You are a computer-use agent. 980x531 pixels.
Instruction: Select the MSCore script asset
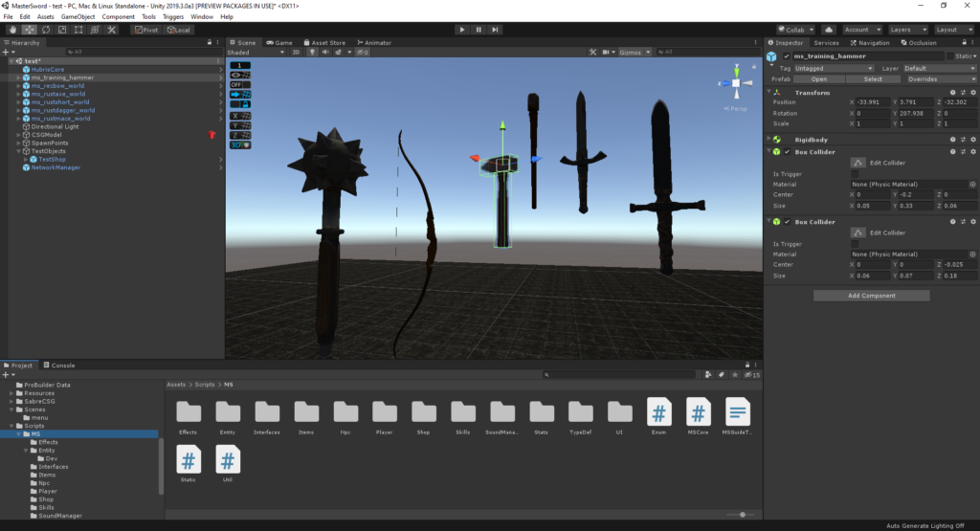698,412
